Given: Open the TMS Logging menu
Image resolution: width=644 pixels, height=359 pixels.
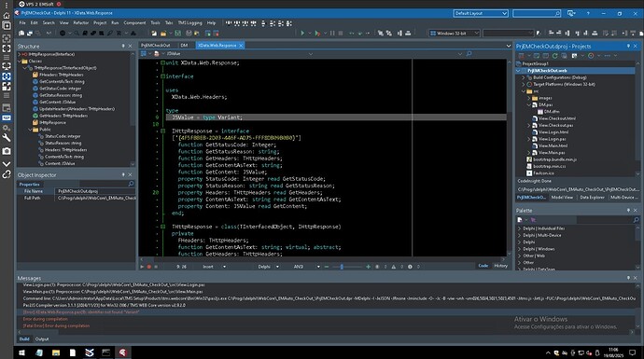Looking at the screenshot, I should 189,23.
